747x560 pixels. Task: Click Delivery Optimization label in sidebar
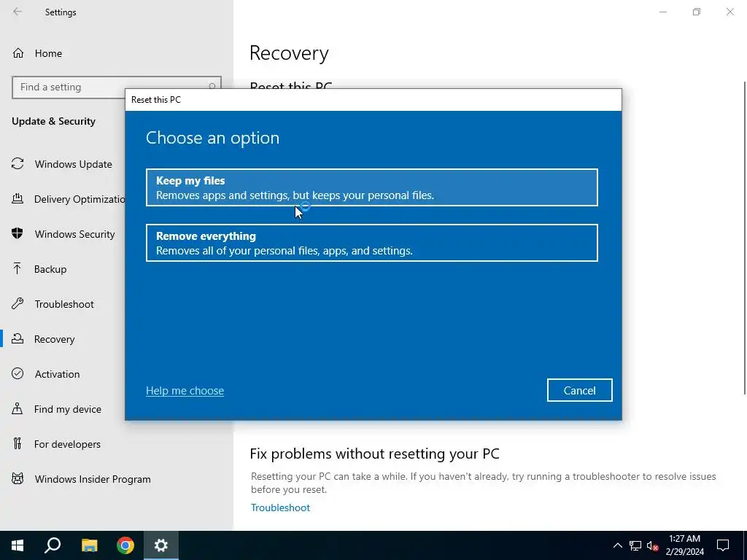tap(80, 199)
